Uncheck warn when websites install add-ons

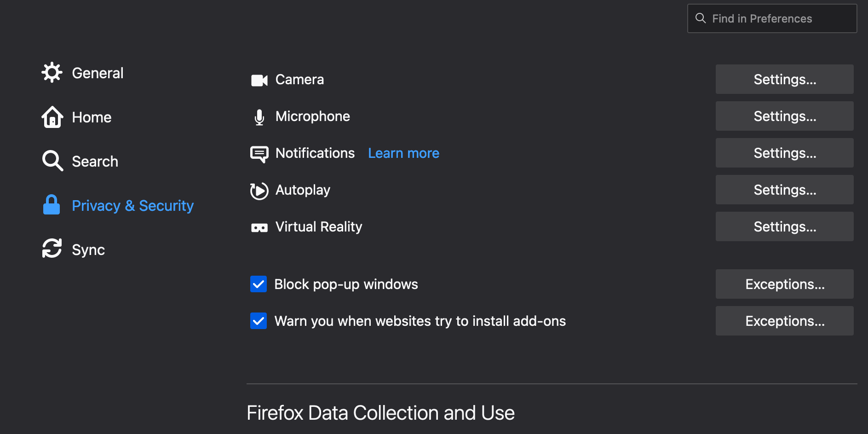pos(259,321)
